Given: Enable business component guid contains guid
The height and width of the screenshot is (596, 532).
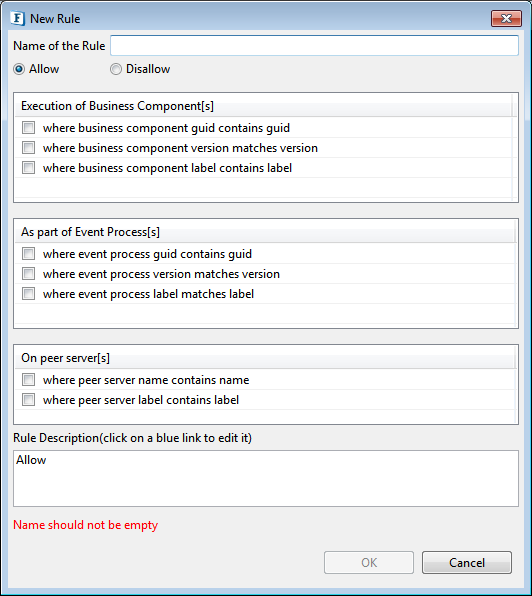Looking at the screenshot, I should click(x=28, y=128).
